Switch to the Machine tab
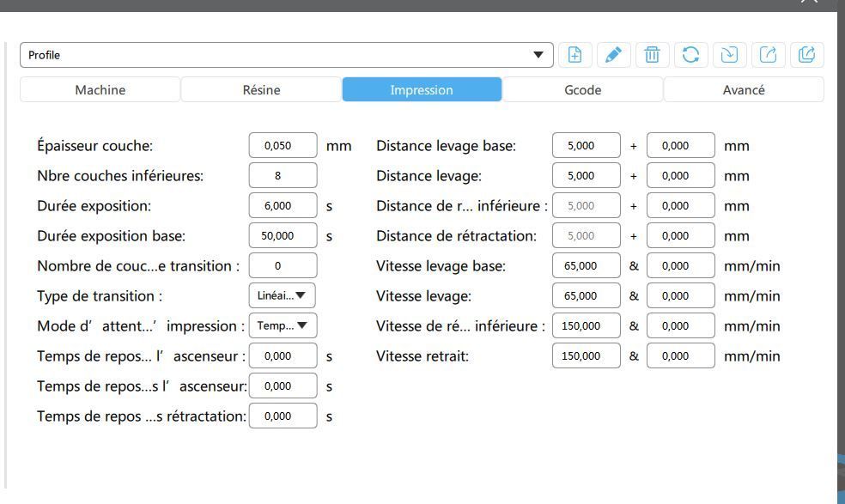 point(100,90)
